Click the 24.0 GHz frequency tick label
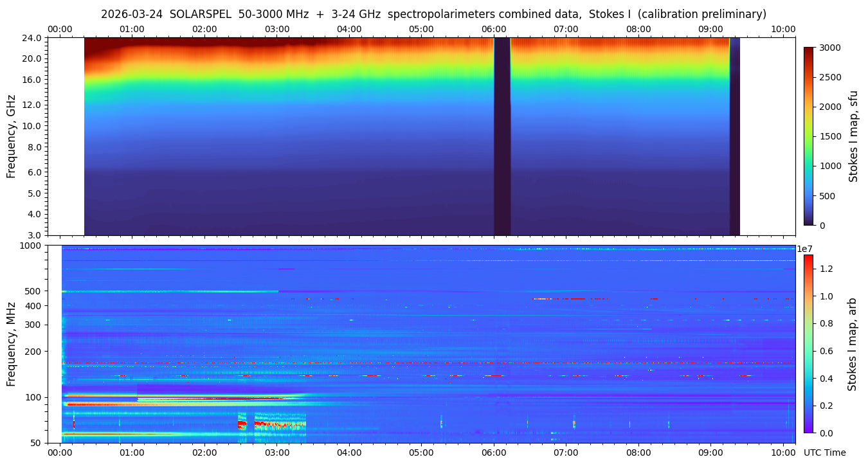Screen dimensions: 868x466 [32, 38]
